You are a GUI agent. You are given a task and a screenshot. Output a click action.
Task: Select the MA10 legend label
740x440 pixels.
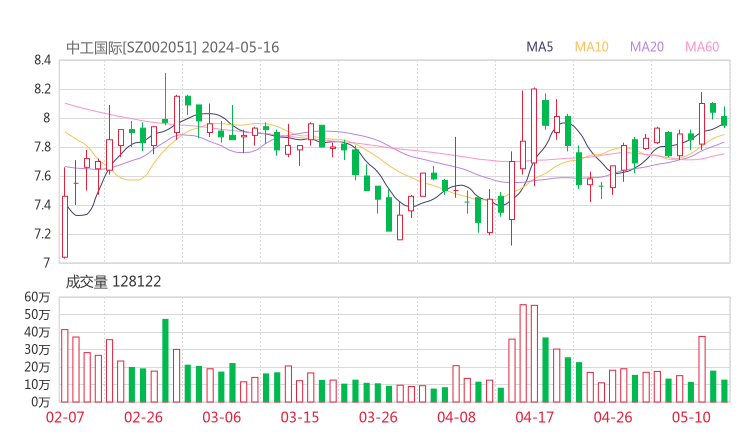591,47
